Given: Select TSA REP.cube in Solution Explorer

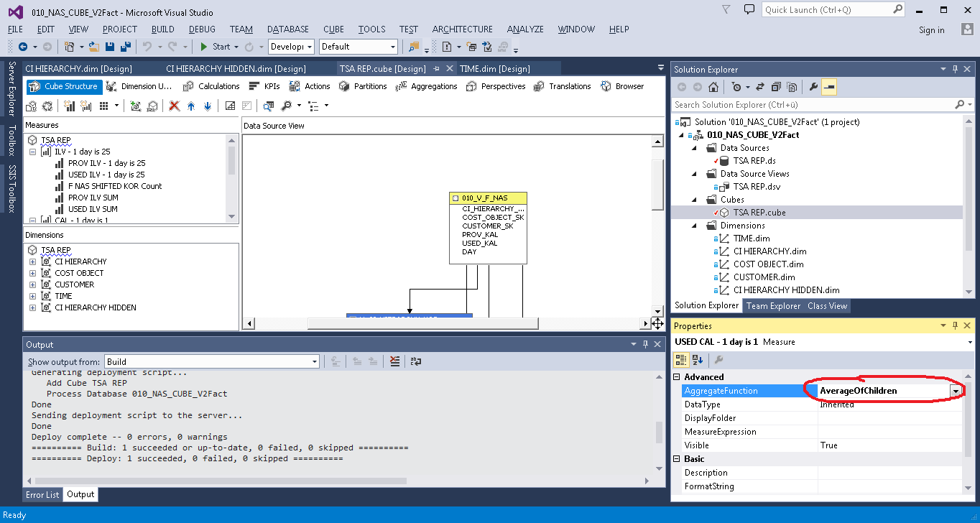Looking at the screenshot, I should (759, 213).
